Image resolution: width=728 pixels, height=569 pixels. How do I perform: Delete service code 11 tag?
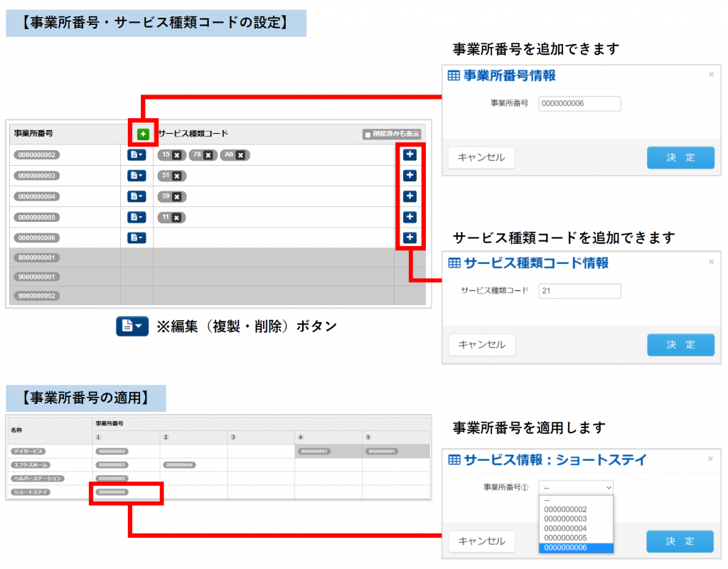pos(176,218)
